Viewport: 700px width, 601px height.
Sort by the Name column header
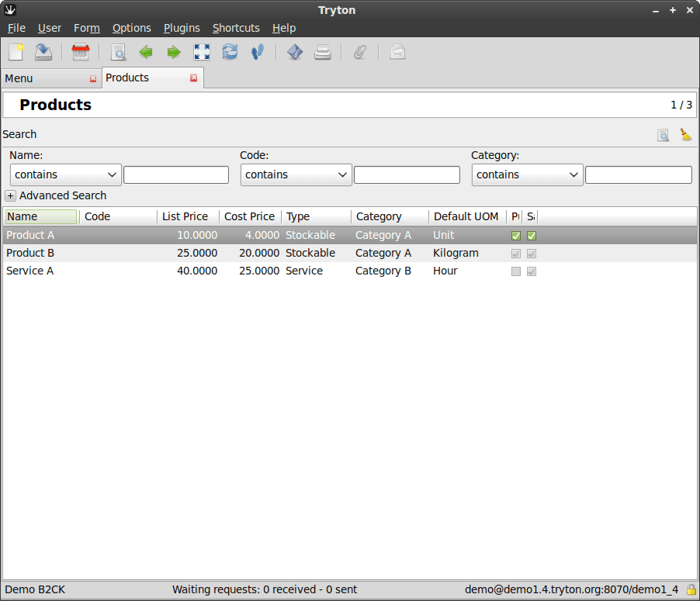pos(41,216)
